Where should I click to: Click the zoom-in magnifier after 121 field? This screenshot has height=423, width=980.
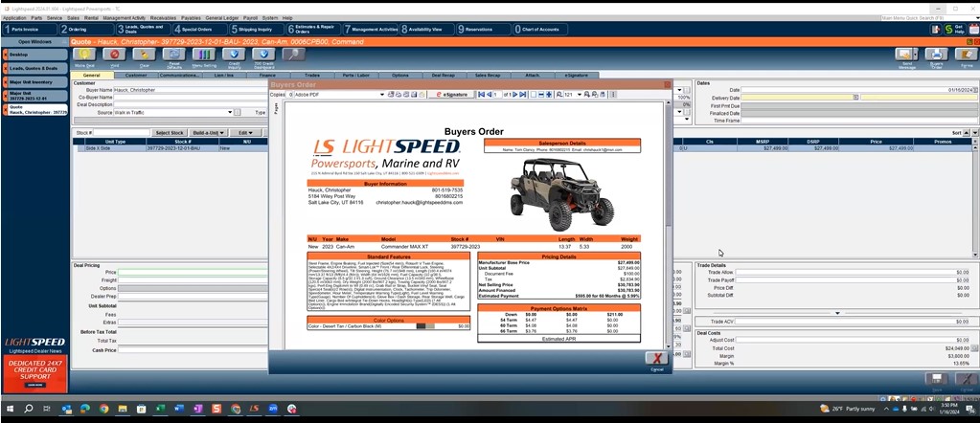pos(587,95)
